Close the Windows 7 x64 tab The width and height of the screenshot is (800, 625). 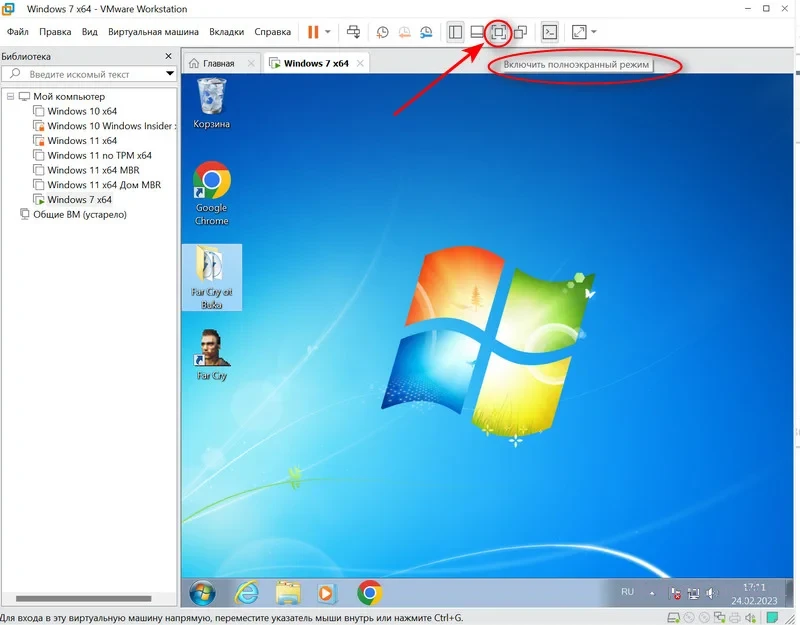[x=360, y=63]
